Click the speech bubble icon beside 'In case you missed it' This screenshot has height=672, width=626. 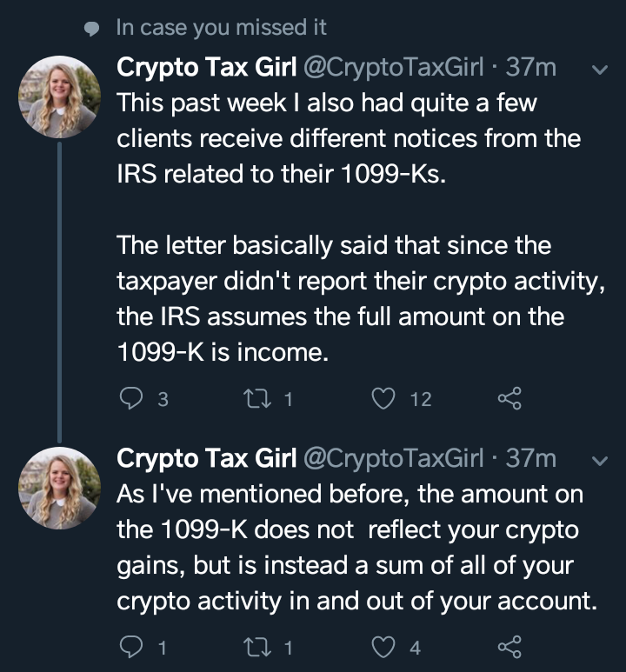pyautogui.click(x=92, y=28)
